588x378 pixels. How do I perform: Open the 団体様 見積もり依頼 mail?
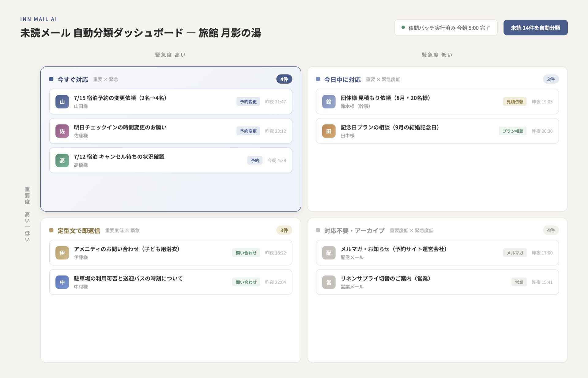pos(437,102)
